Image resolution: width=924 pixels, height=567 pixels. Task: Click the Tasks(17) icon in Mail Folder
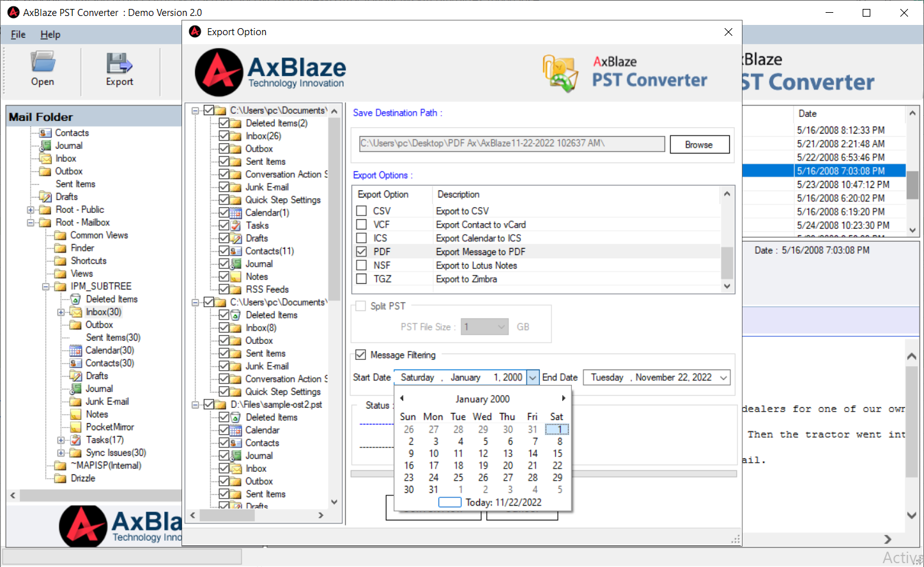click(76, 440)
